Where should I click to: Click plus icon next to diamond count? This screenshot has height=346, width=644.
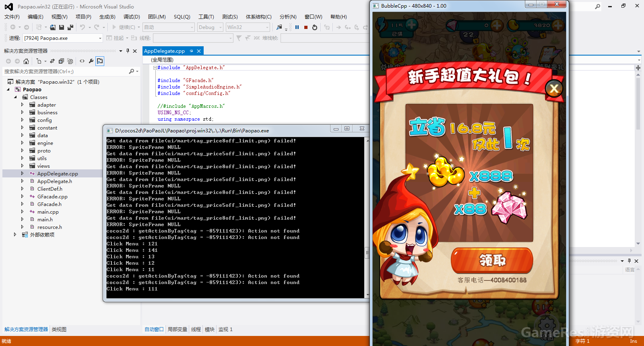497,25
